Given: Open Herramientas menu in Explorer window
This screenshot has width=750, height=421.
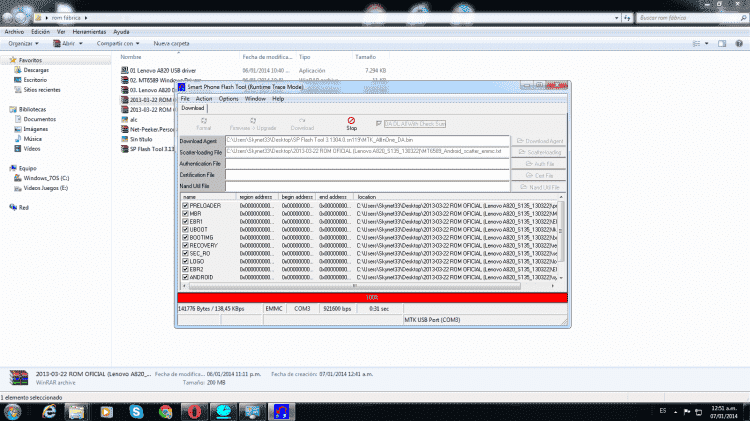Looking at the screenshot, I should point(89,32).
